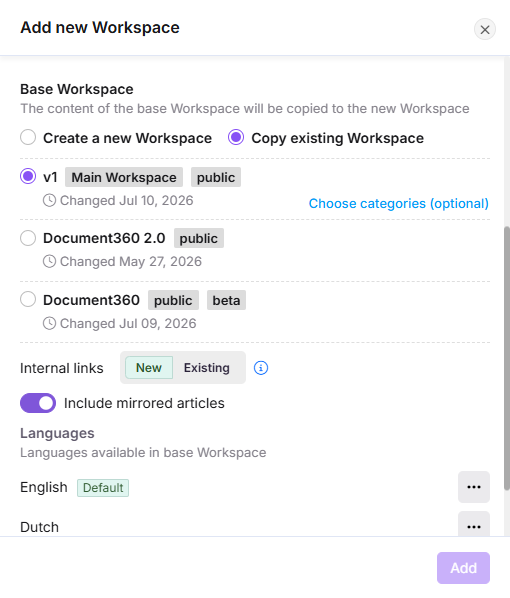
Task: Click the Add button
Action: (463, 568)
